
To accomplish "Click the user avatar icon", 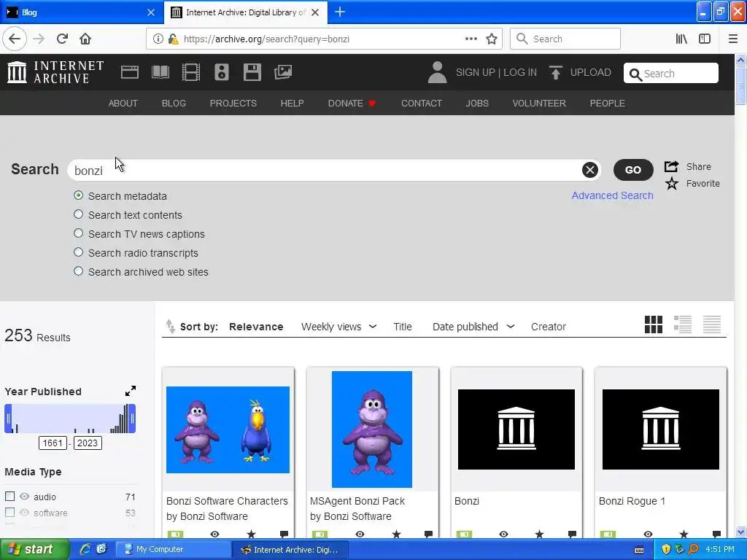I will (437, 72).
